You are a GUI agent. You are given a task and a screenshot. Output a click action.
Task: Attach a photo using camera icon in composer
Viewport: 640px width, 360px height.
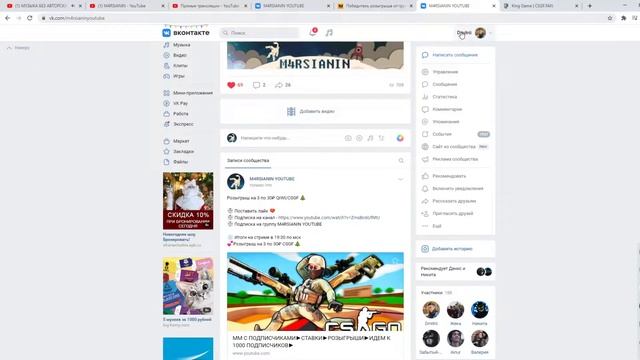point(348,138)
